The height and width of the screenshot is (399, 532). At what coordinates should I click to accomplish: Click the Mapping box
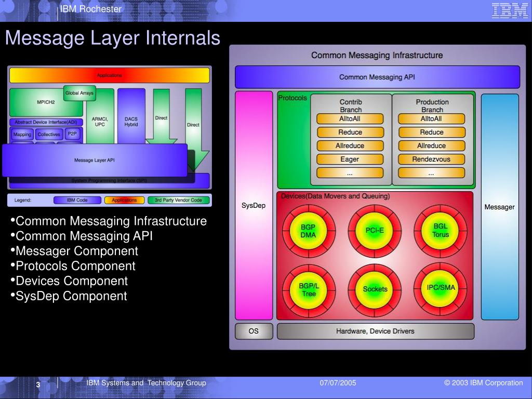pyautogui.click(x=22, y=135)
